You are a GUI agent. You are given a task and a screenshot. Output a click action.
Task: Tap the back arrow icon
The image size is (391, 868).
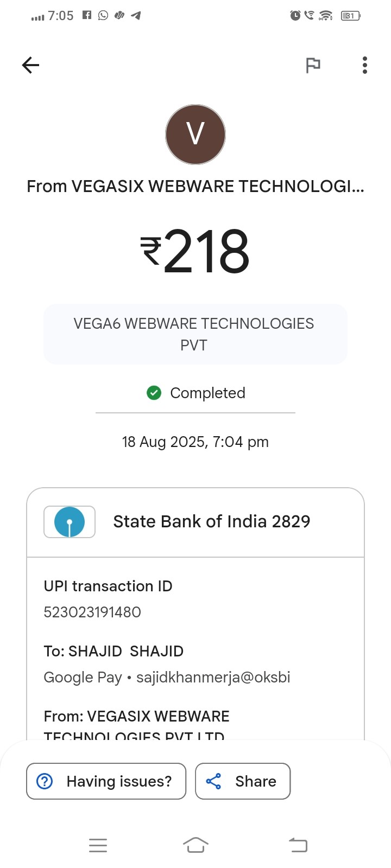pos(31,65)
